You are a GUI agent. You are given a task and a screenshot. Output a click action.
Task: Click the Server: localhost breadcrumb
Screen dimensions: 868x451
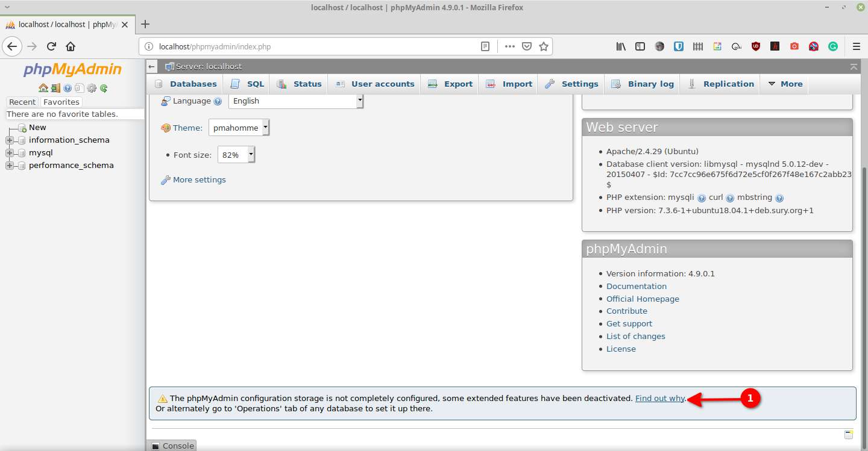click(209, 67)
